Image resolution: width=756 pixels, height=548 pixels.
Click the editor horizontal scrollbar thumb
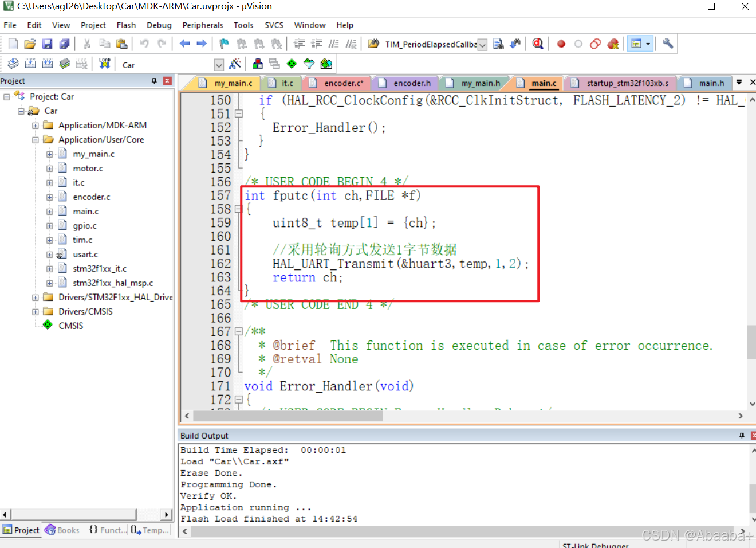point(288,416)
